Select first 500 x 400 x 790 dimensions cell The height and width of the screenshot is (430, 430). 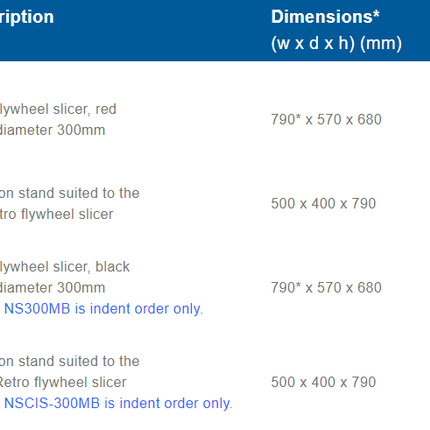pos(323,203)
